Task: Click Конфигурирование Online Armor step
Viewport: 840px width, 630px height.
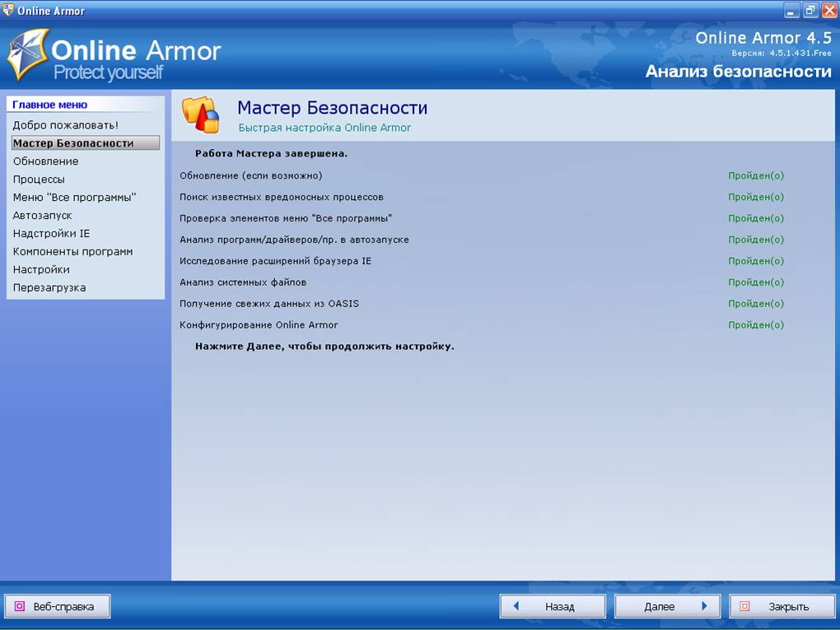Action: [x=259, y=325]
